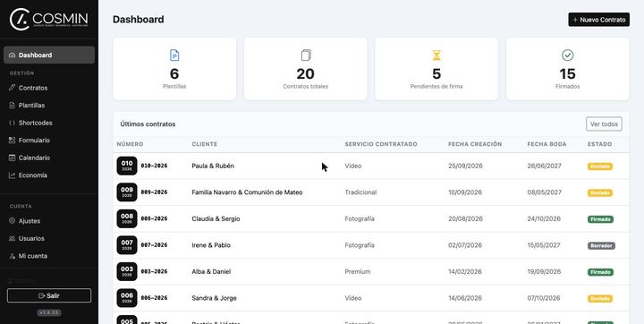
Task: Click the number 20 Contratos totales
Action: [306, 74]
